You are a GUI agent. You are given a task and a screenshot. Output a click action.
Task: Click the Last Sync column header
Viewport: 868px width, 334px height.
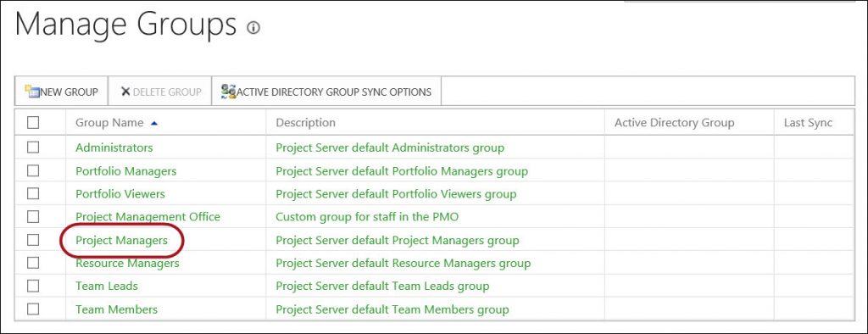[x=808, y=122]
